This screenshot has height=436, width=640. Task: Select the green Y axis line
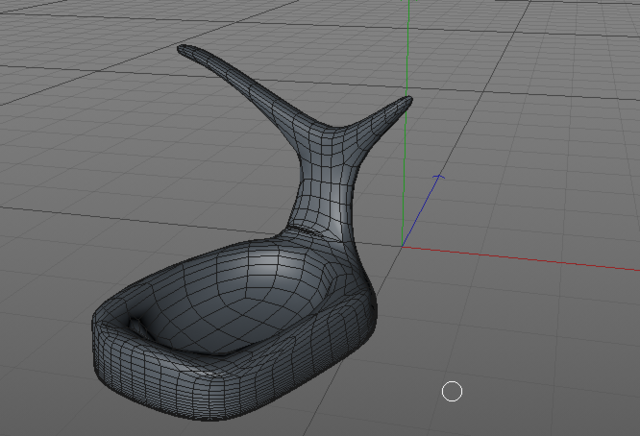pos(405,122)
